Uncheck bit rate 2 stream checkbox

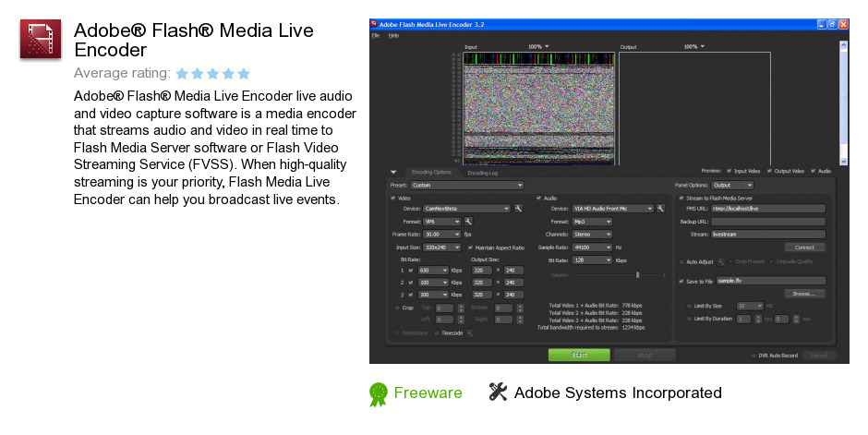411,283
